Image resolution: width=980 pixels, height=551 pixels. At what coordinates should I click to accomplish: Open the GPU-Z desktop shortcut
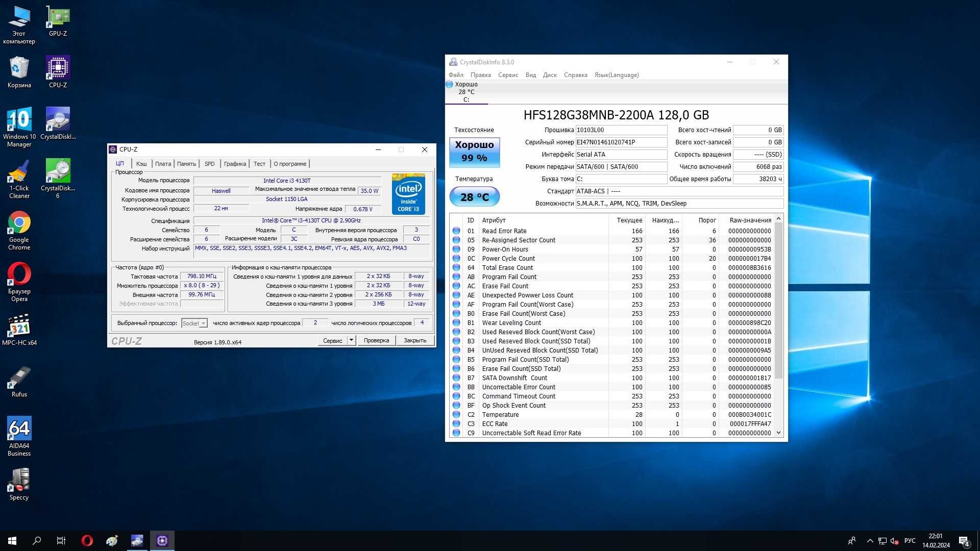pyautogui.click(x=58, y=21)
